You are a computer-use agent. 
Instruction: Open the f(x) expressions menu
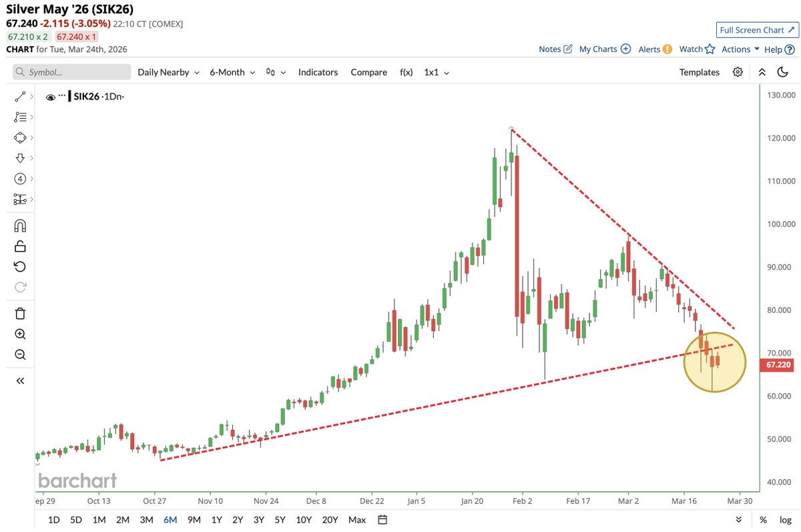click(x=406, y=72)
